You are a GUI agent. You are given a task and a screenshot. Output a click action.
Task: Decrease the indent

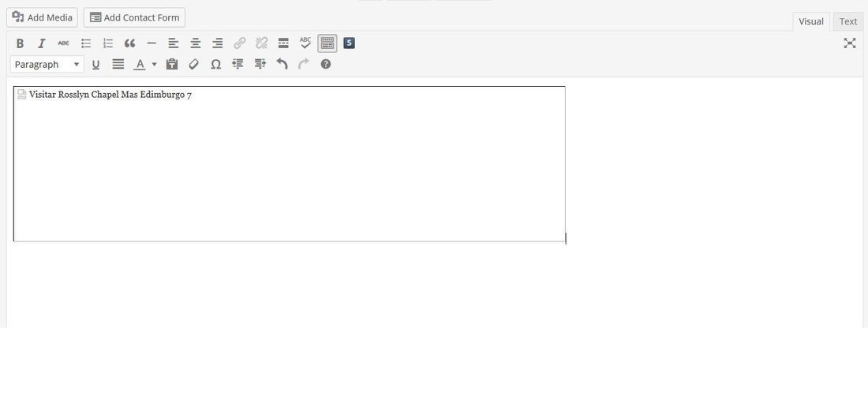tap(238, 64)
